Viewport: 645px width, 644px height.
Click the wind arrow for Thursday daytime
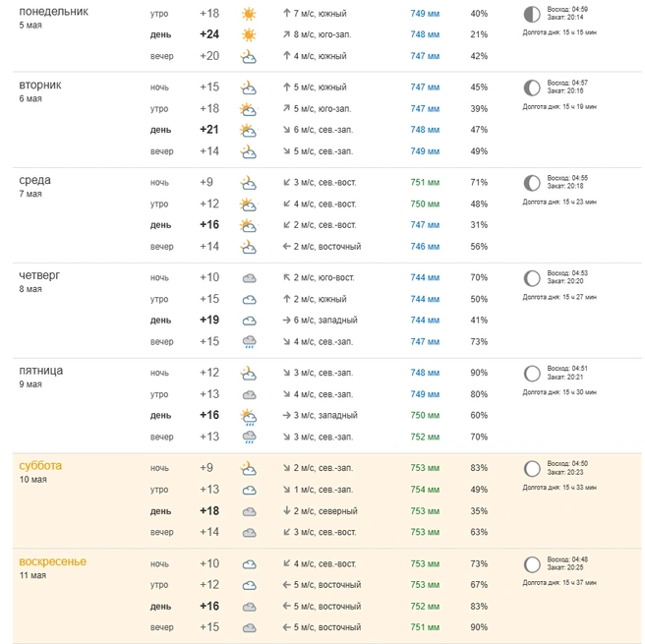coord(287,320)
